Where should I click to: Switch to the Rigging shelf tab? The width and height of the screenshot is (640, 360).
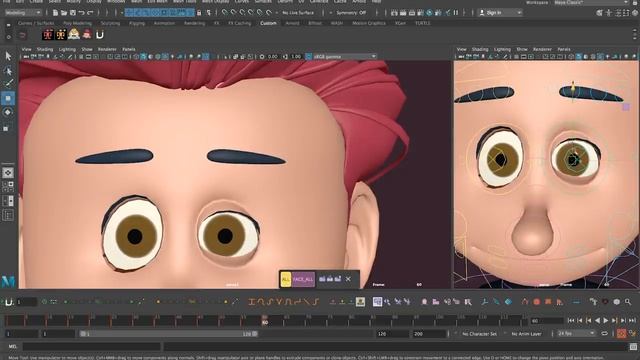[137, 23]
